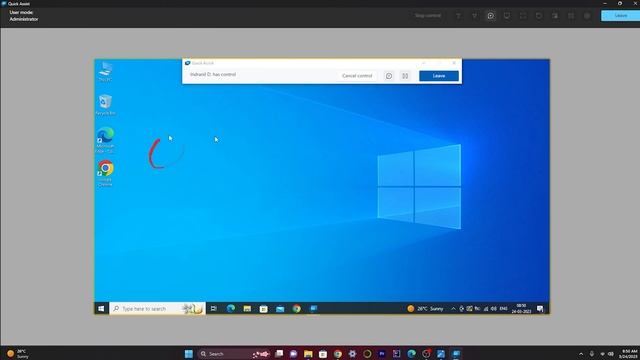640x360 pixels.
Task: Click local taskbar clock showing 8:50 AM
Action: point(629,354)
